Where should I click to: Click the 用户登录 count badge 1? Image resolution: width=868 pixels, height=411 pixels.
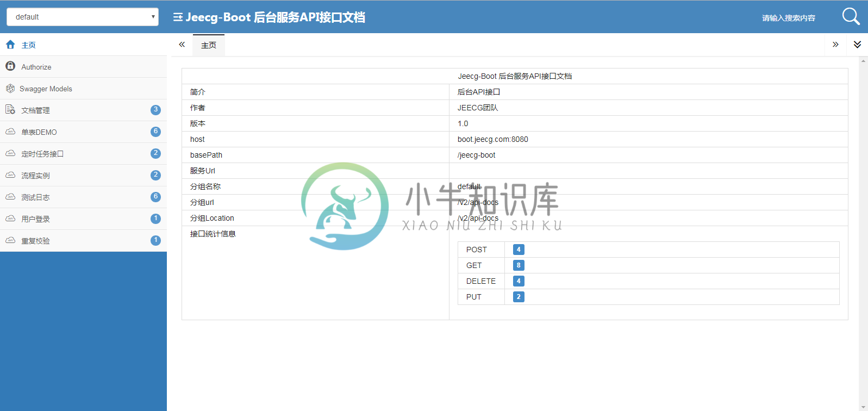155,219
